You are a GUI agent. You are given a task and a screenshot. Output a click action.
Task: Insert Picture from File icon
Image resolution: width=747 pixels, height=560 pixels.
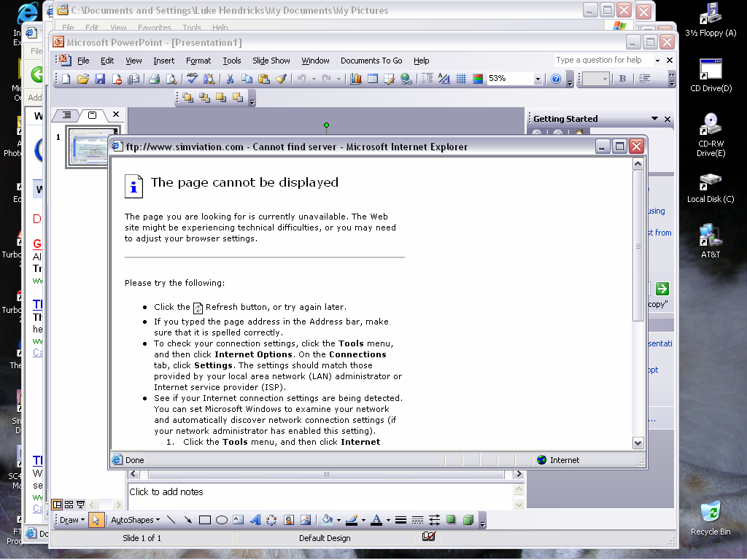coord(306,520)
